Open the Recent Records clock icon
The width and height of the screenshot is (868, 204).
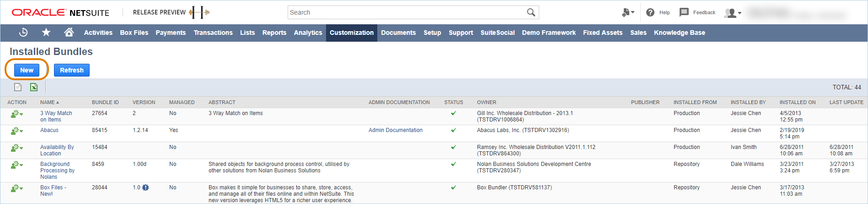(23, 33)
